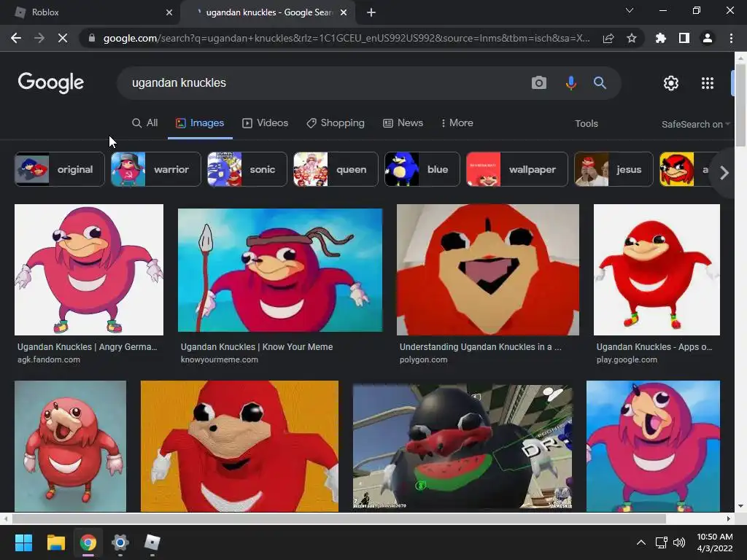Viewport: 747px width, 560px height.
Task: Open Ugandan Knuckles | Know Your Meme link
Action: [x=257, y=347]
